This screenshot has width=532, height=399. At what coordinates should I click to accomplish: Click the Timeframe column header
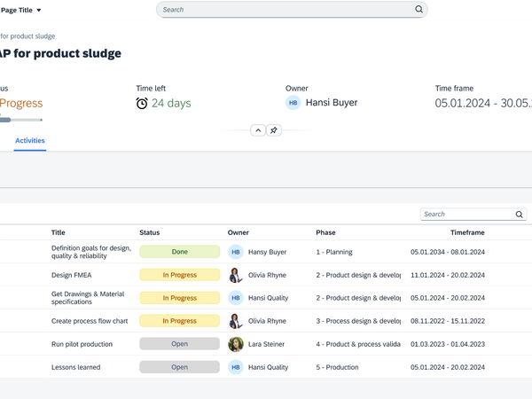[467, 232]
